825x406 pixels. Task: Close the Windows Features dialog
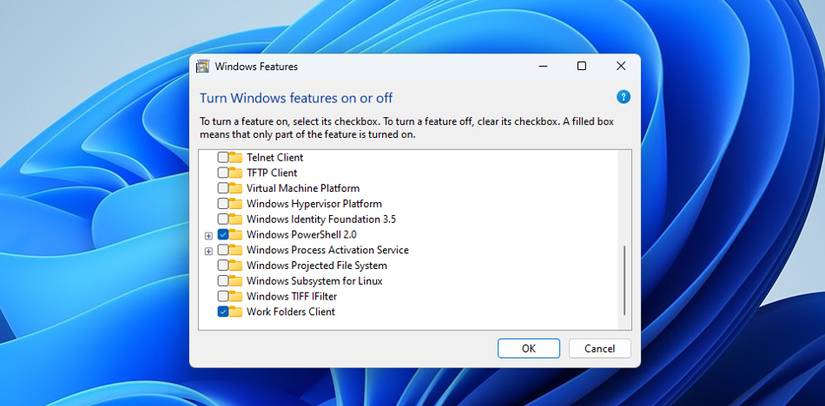pos(621,66)
